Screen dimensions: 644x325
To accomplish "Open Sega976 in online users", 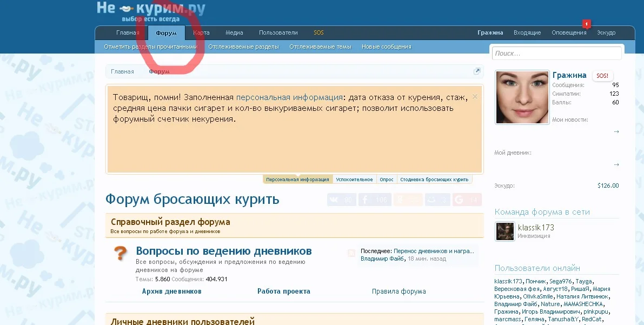I will (x=561, y=281).
